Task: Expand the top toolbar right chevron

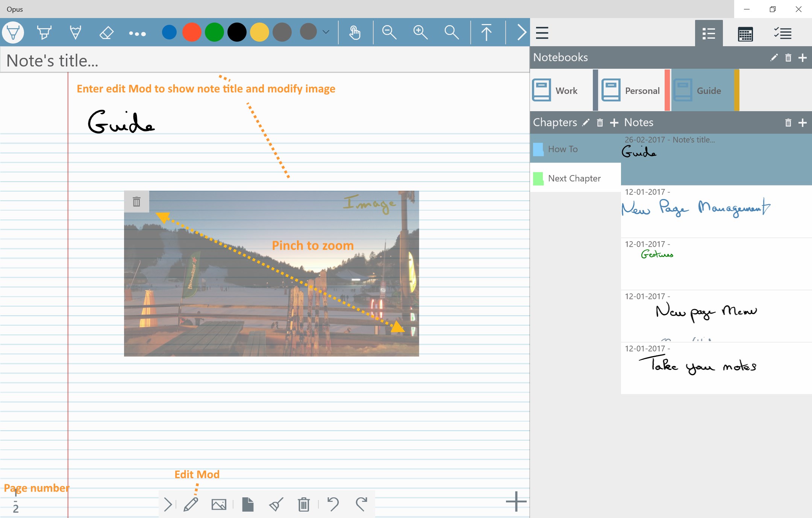Action: [521, 33]
